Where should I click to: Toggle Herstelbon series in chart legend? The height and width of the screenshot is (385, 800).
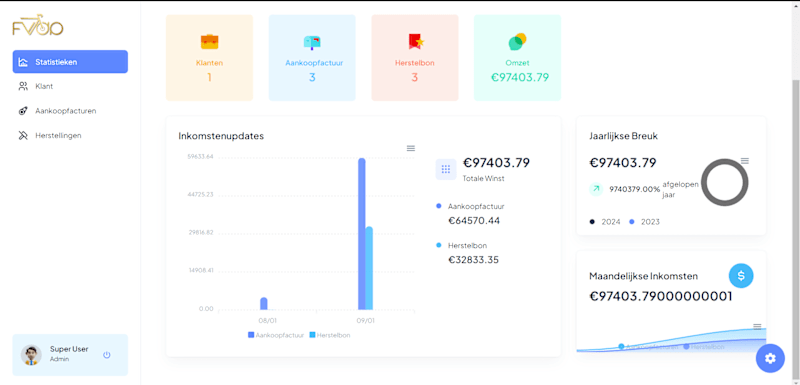(330, 335)
